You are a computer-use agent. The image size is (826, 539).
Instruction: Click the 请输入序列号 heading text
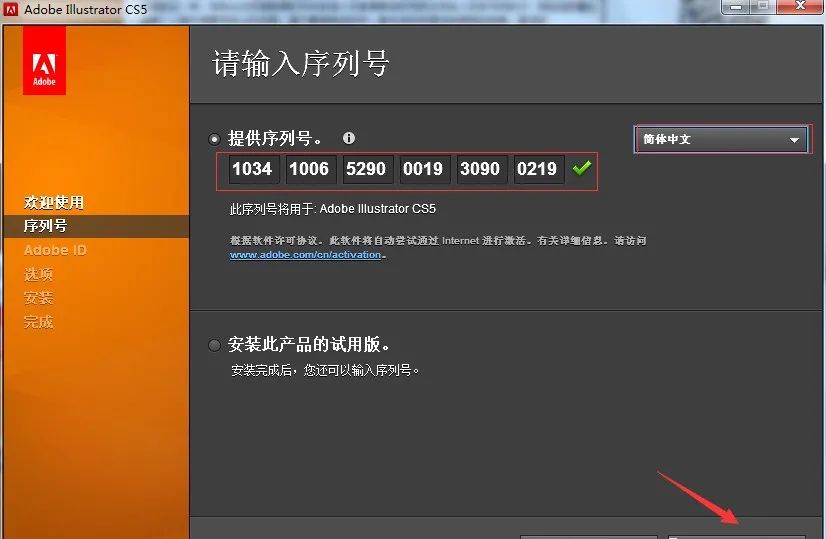(300, 64)
